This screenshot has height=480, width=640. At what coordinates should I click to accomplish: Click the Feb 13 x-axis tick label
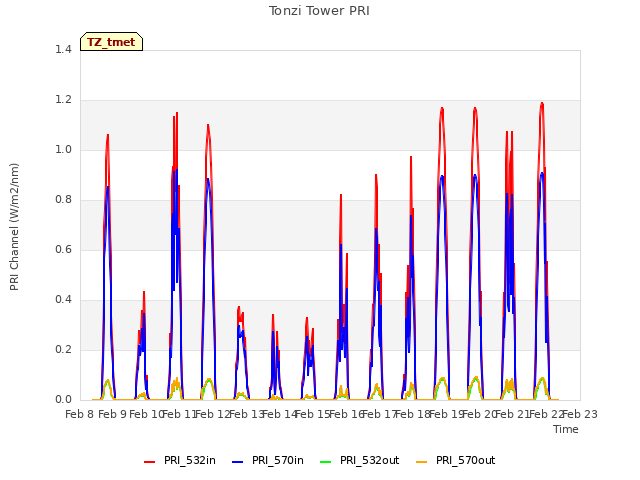pos(247,414)
